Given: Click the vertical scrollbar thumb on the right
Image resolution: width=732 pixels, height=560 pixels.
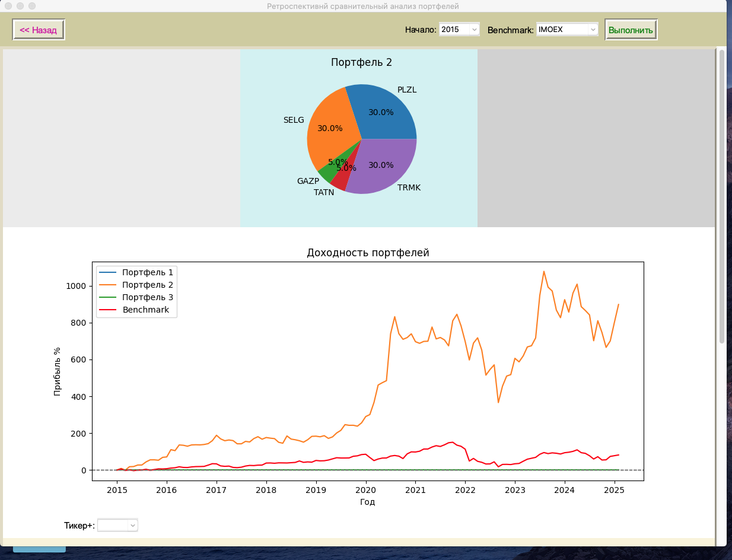Looking at the screenshot, I should pyautogui.click(x=721, y=196).
